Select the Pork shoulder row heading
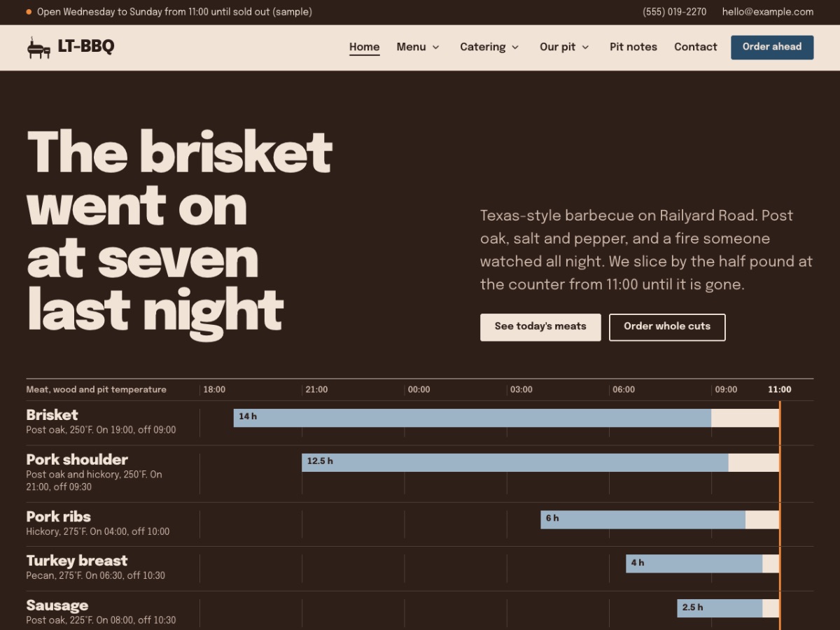This screenshot has height=630, width=840. pos(77,460)
